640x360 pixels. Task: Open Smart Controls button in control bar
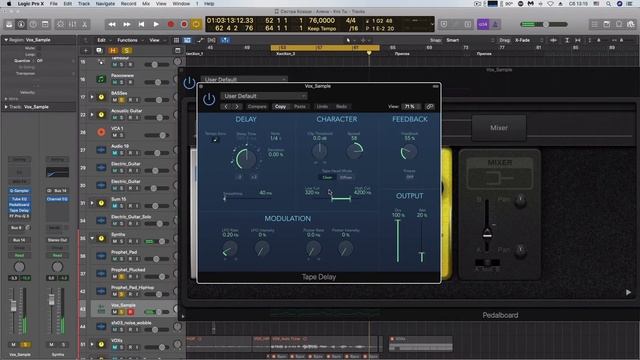click(x=60, y=24)
